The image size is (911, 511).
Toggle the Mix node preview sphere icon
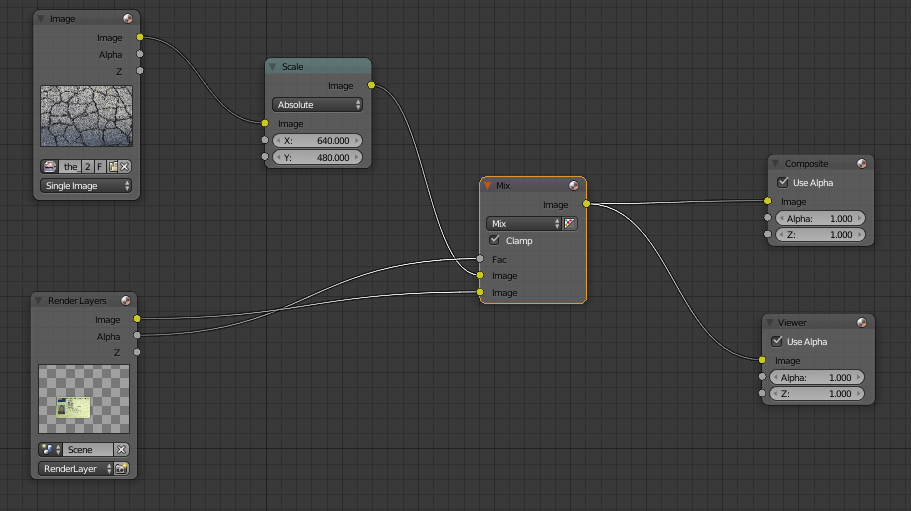click(573, 185)
